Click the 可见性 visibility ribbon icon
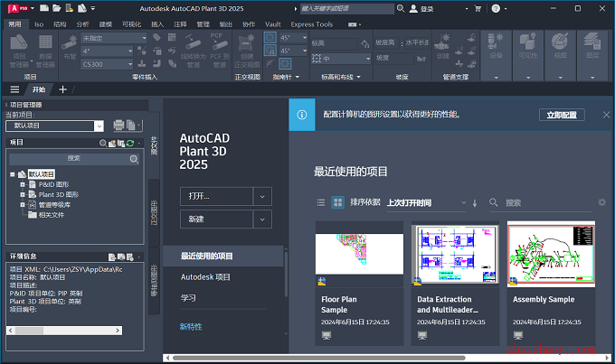The width and height of the screenshot is (615, 364). point(528,46)
